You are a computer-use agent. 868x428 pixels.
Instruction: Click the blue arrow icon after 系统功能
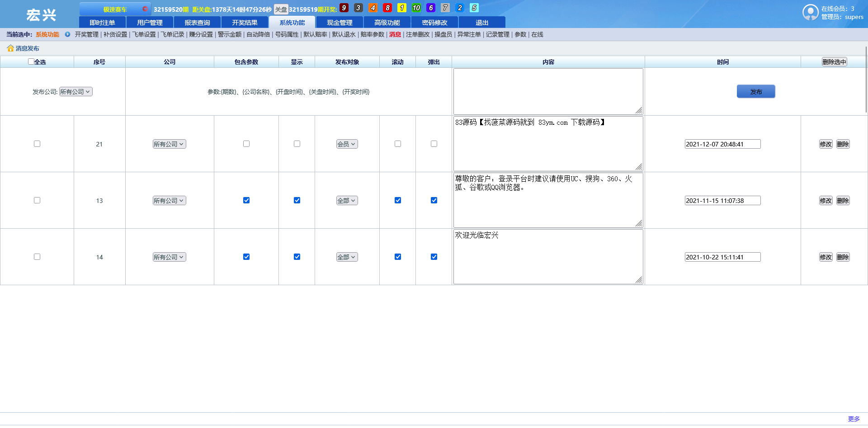tap(67, 34)
